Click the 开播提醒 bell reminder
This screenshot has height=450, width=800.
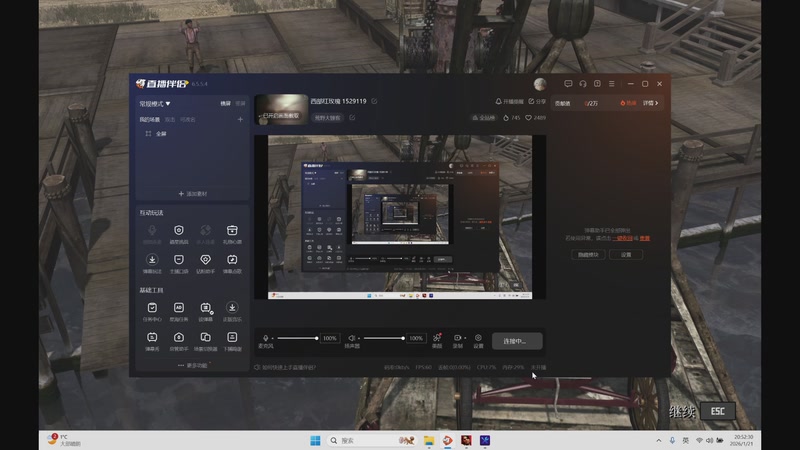click(x=509, y=102)
